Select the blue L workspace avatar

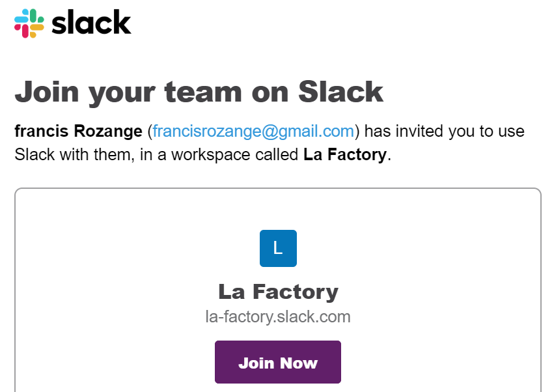pos(278,248)
